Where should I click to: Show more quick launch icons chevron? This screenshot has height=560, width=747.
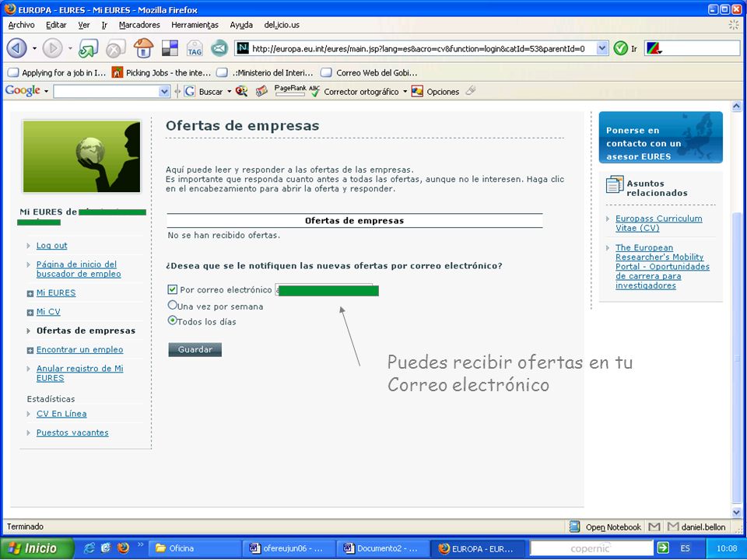pyautogui.click(x=140, y=544)
